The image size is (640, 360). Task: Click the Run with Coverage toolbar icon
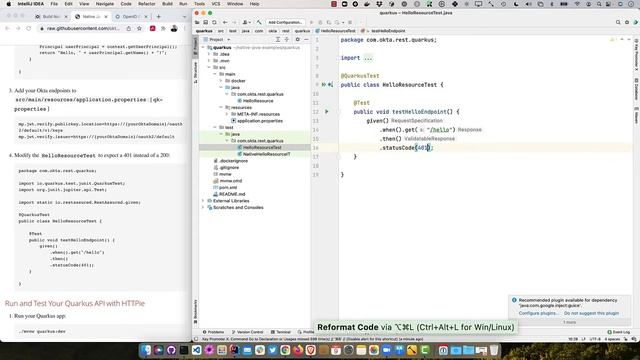pos(329,22)
